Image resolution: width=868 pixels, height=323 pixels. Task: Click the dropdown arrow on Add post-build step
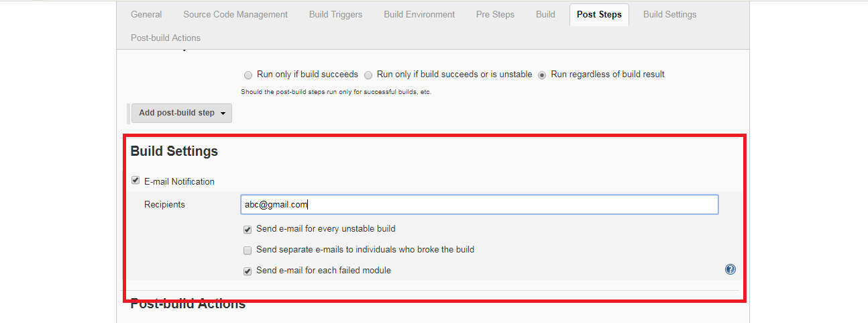pos(223,113)
